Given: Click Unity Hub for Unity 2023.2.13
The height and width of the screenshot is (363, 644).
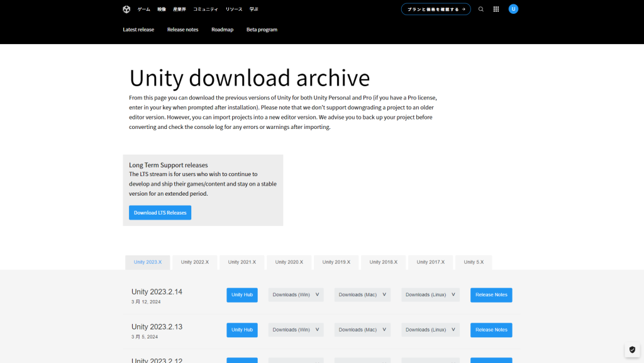Looking at the screenshot, I should point(242,330).
